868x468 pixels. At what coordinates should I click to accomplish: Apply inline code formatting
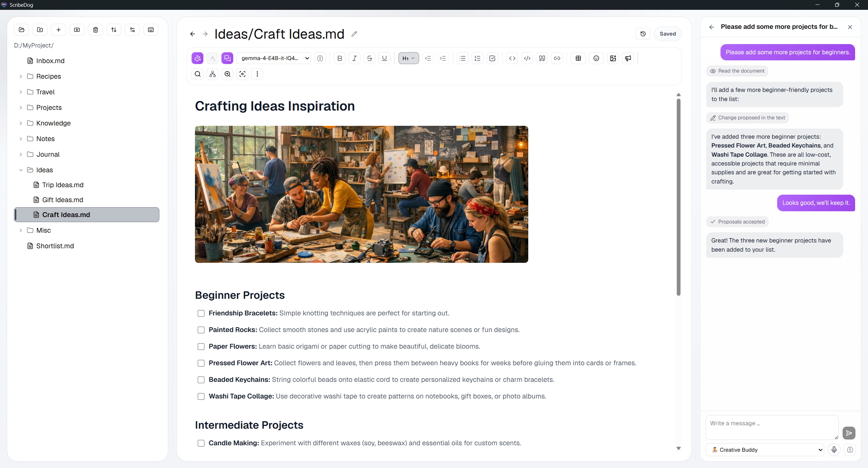512,58
